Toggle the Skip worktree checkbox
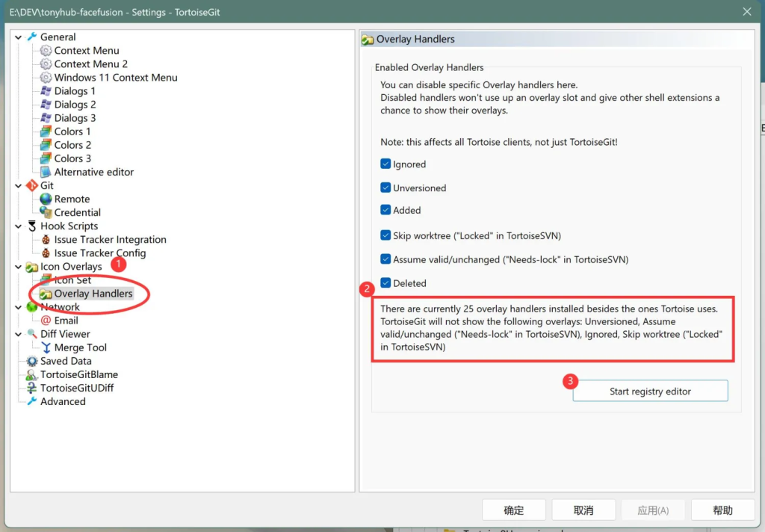765x532 pixels. [x=385, y=235]
